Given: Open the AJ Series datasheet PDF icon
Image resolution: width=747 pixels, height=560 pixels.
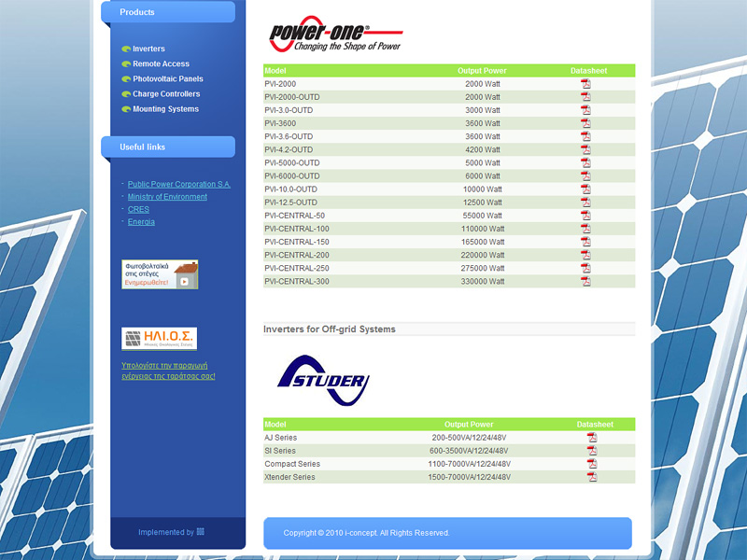Looking at the screenshot, I should pyautogui.click(x=592, y=438).
